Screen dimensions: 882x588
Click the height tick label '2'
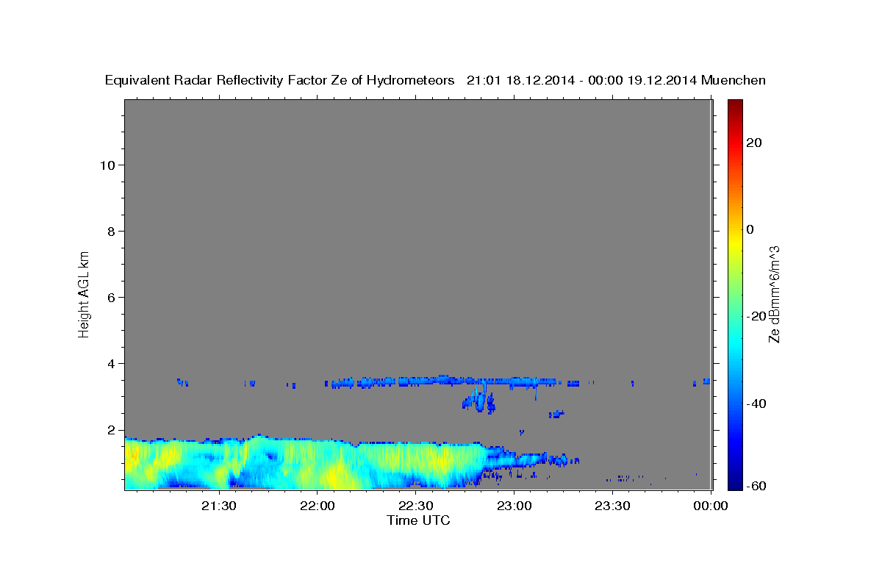(112, 429)
